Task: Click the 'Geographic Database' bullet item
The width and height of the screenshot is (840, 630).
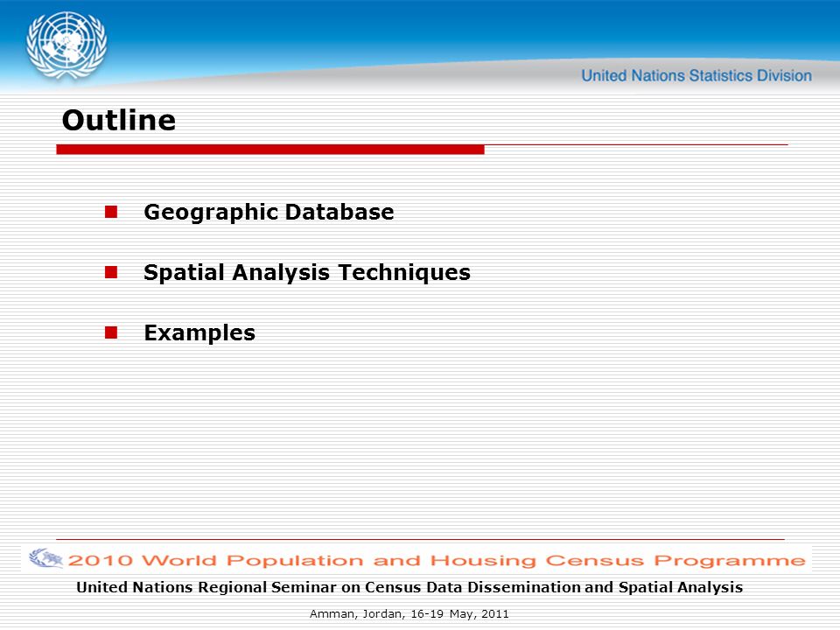Action: coord(269,212)
